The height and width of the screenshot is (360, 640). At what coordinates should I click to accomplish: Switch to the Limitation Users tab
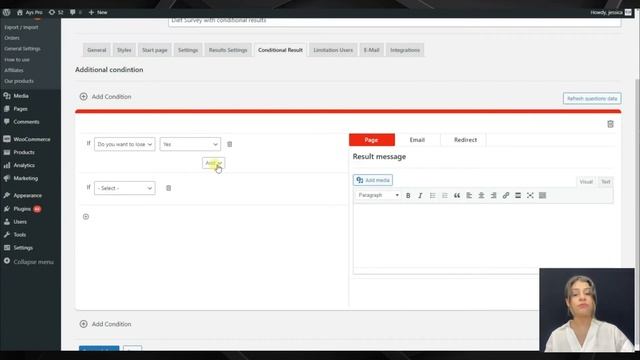tap(333, 50)
